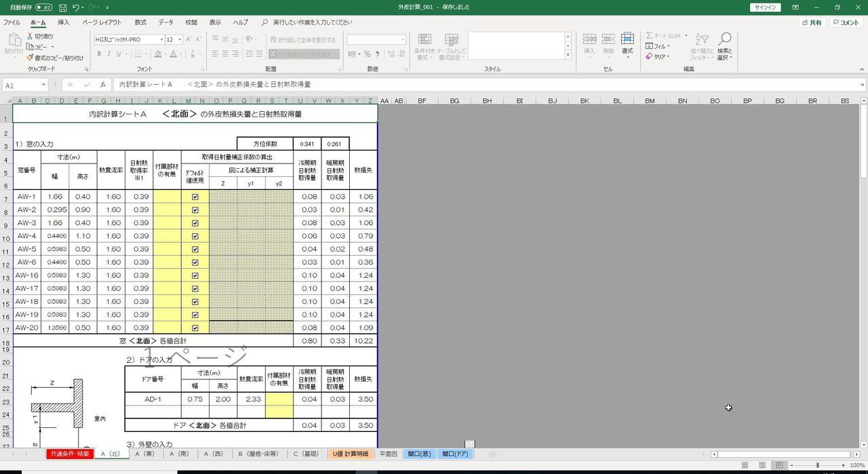Toggle Italic formatting
This screenshot has width=868, height=474.
pos(109,54)
